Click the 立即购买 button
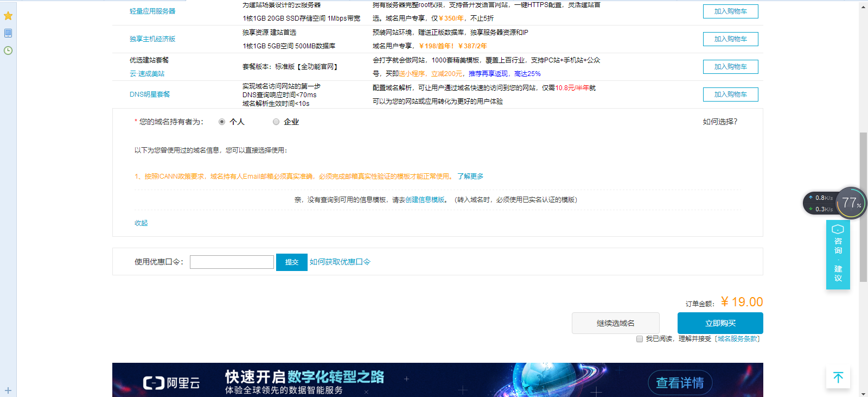Image resolution: width=868 pixels, height=397 pixels. pyautogui.click(x=720, y=323)
